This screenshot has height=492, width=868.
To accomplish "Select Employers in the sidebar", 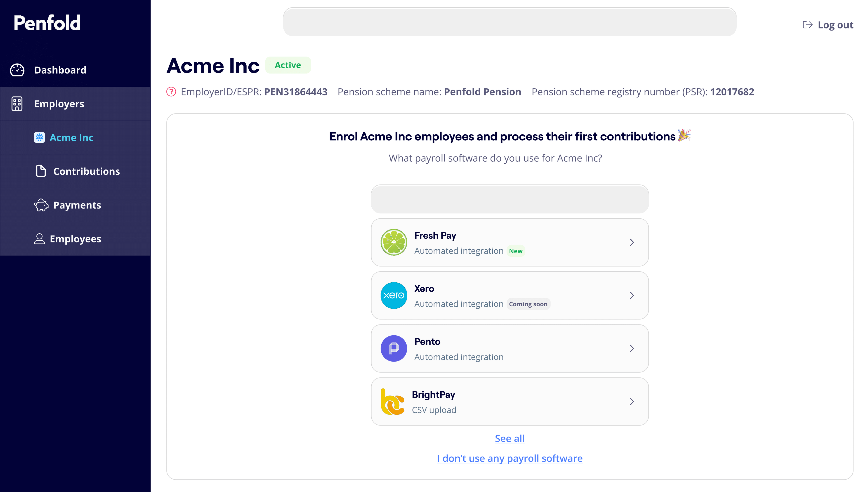I will point(75,104).
